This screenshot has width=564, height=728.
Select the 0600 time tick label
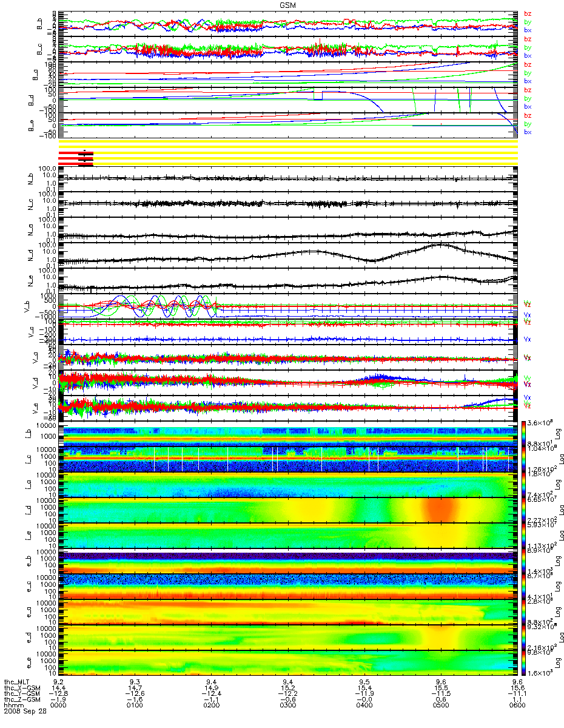pyautogui.click(x=517, y=704)
